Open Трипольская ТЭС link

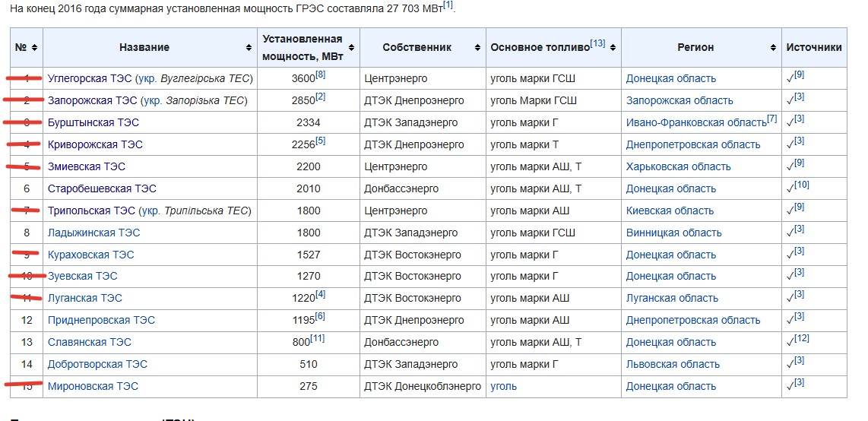[91, 210]
